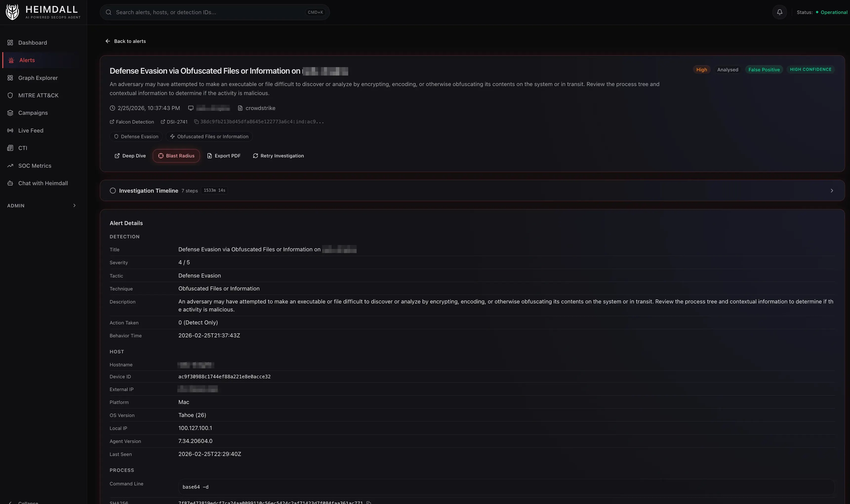Copy the detection ID hash
The image size is (850, 504).
pos(196,121)
